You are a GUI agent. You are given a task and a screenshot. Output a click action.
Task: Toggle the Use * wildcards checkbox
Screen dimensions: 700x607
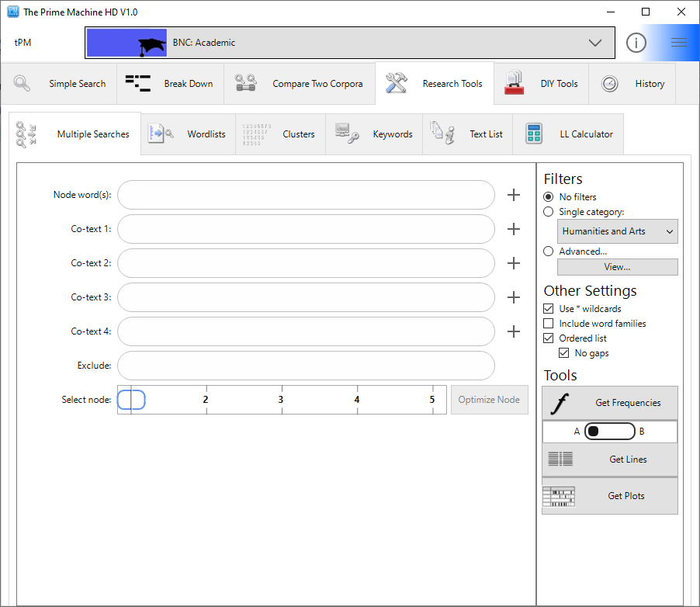click(x=548, y=309)
